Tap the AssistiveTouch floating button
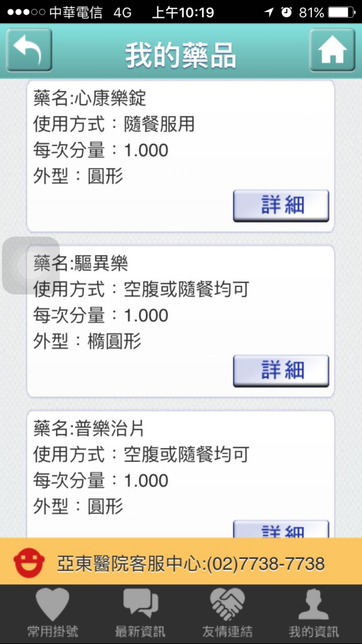This screenshot has width=362, height=644. tap(31, 265)
